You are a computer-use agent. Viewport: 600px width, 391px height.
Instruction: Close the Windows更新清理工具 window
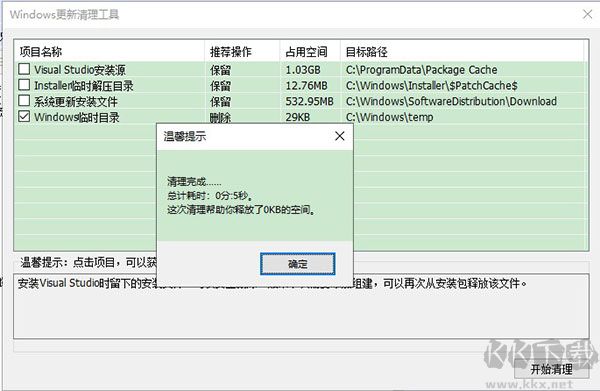587,14
